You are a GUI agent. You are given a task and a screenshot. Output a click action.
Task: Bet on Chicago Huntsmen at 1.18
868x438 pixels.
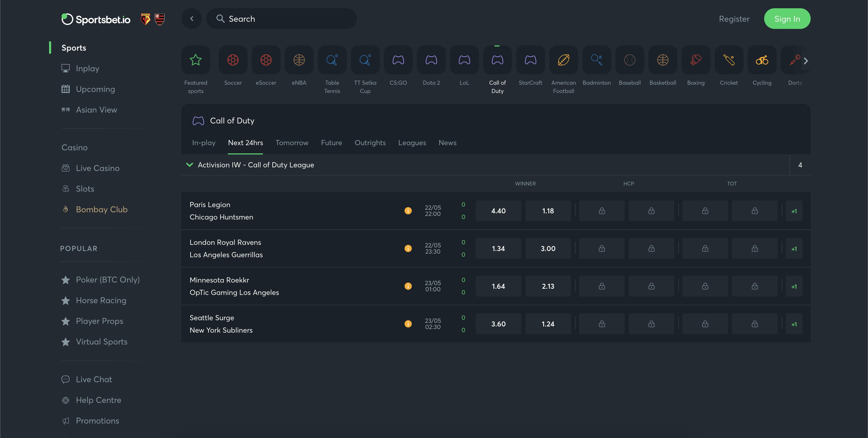tap(548, 211)
